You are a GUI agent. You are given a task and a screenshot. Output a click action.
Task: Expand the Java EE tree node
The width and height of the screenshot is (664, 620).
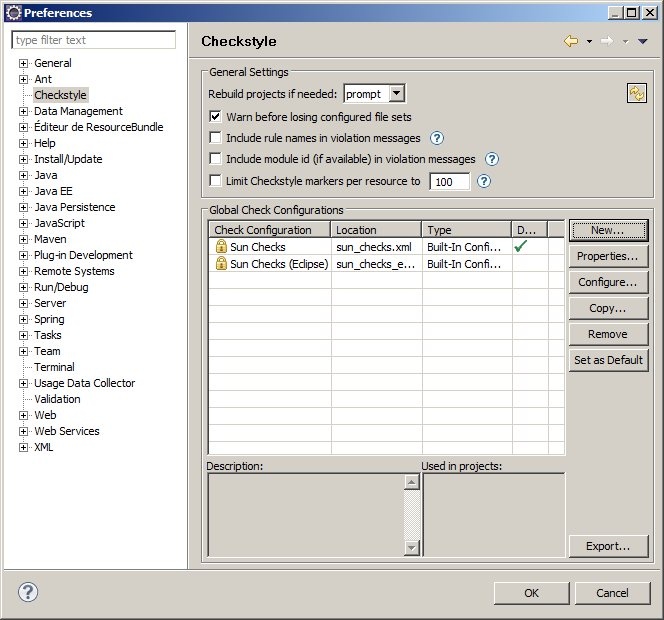pos(24,191)
